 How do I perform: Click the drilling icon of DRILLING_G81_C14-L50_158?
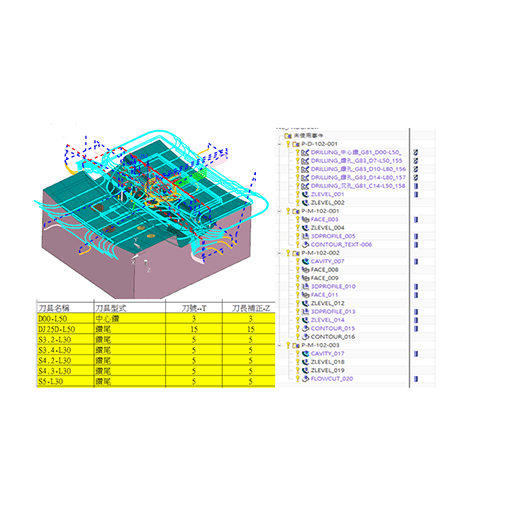click(305, 186)
